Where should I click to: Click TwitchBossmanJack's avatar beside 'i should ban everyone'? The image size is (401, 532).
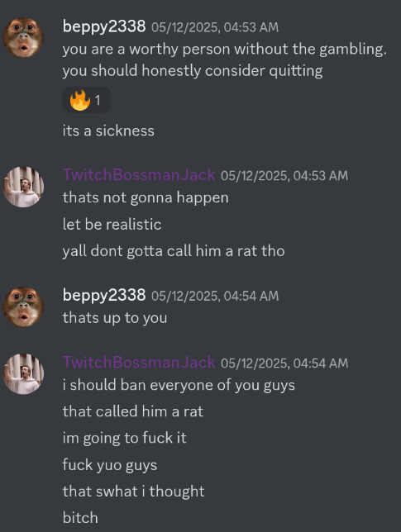point(23,374)
